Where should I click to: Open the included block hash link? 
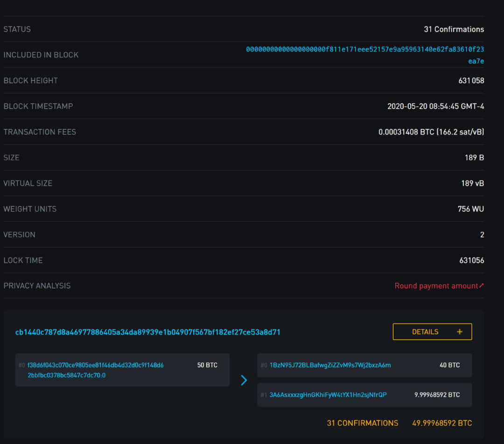[364, 49]
